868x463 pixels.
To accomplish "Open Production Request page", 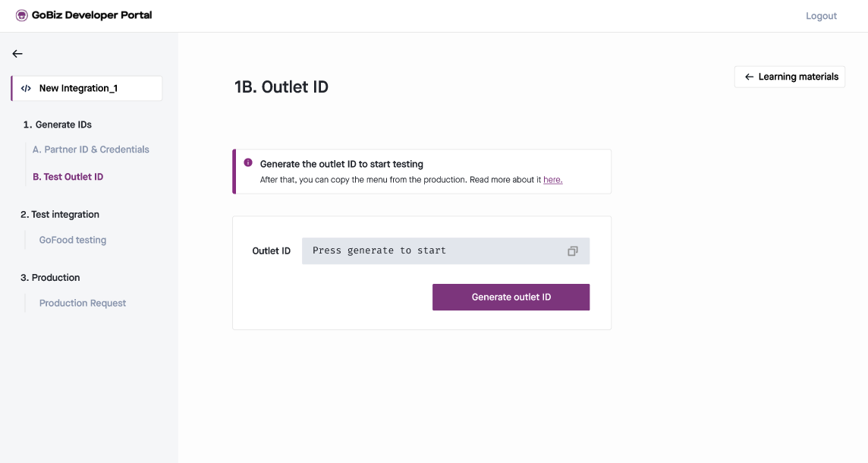I will [83, 303].
